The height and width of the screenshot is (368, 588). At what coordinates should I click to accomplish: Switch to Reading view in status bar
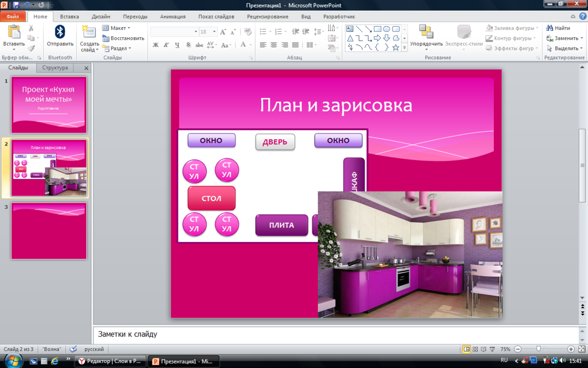[484, 349]
